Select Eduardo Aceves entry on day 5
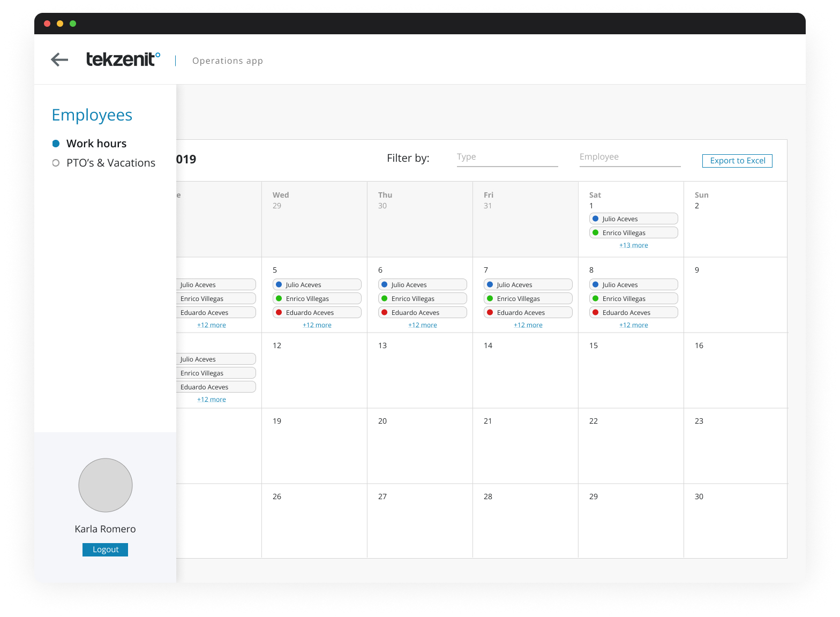Screen dimensions: 840x617 pos(317,312)
